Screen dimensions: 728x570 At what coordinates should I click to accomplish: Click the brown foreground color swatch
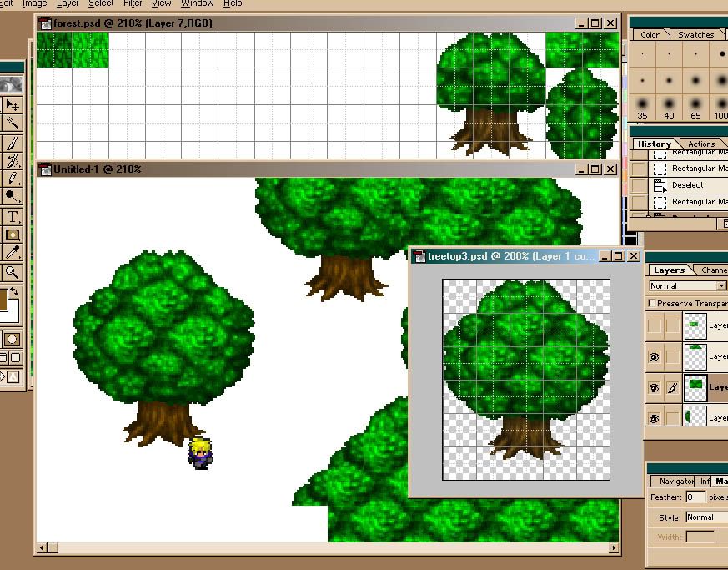tap(3, 300)
